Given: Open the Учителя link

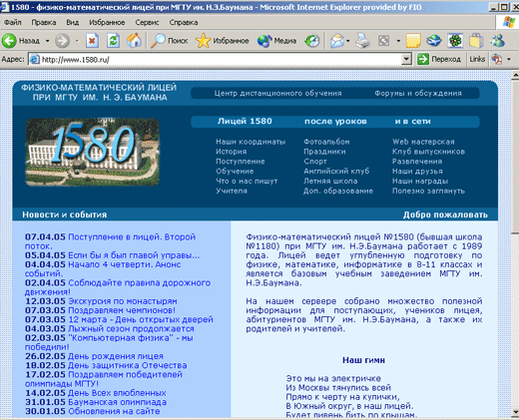Looking at the screenshot, I should [x=232, y=191].
